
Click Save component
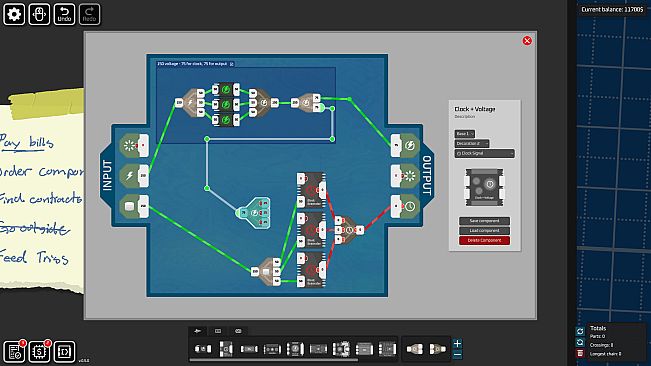pyautogui.click(x=484, y=221)
